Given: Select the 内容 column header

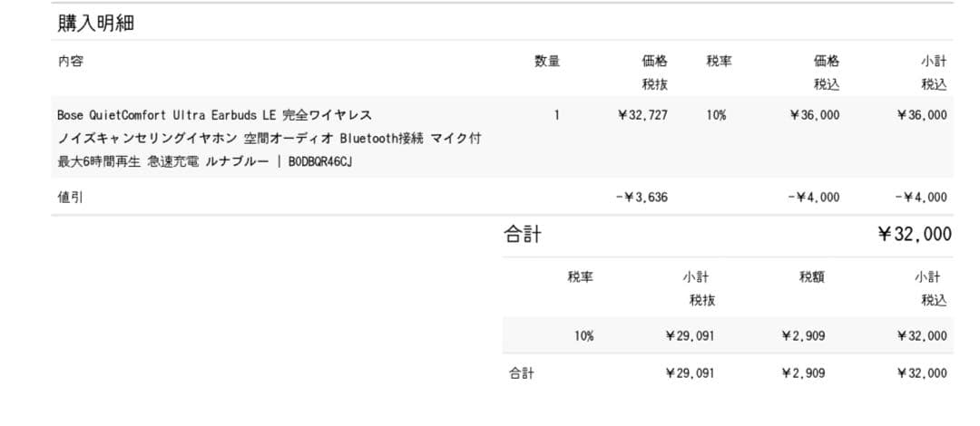Looking at the screenshot, I should coord(71,62).
